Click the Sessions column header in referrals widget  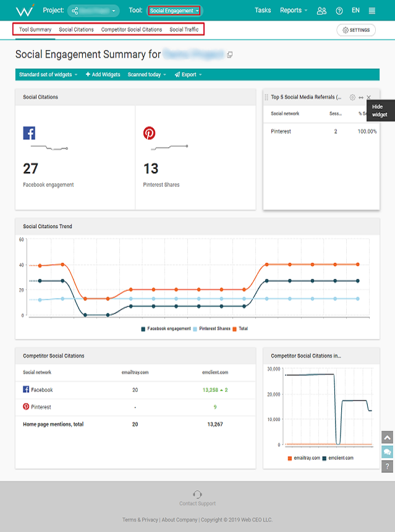336,114
